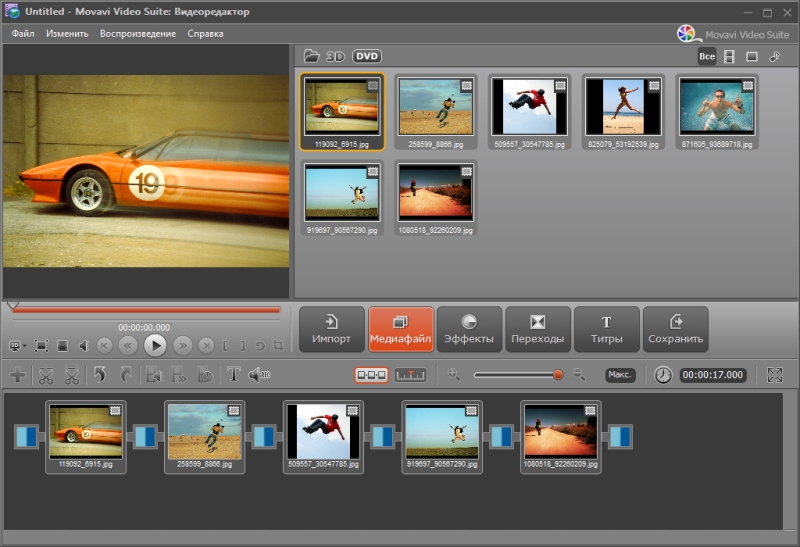
Task: Play the preview video
Action: [155, 345]
